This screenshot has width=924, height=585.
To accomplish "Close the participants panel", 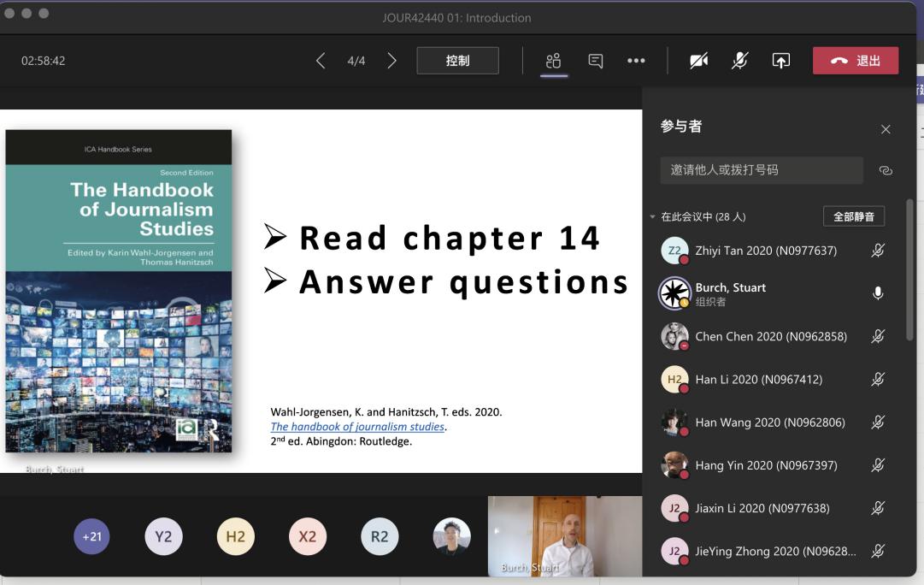I will pos(886,129).
